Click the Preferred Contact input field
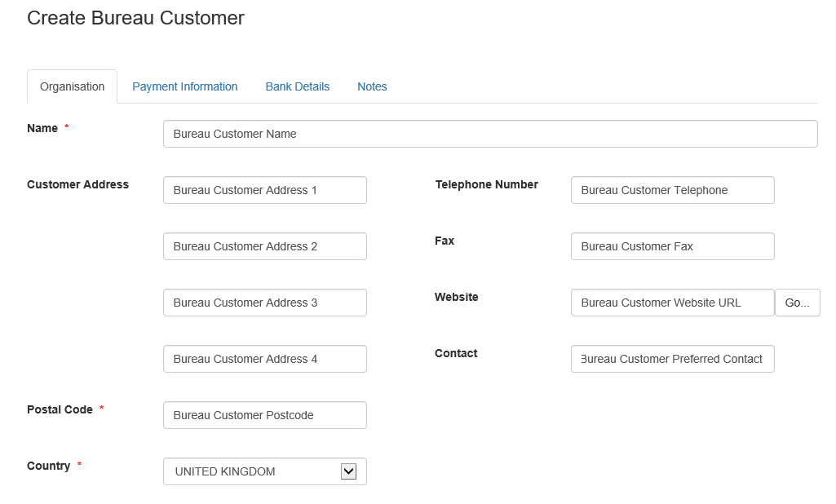836x504 pixels. coord(672,359)
